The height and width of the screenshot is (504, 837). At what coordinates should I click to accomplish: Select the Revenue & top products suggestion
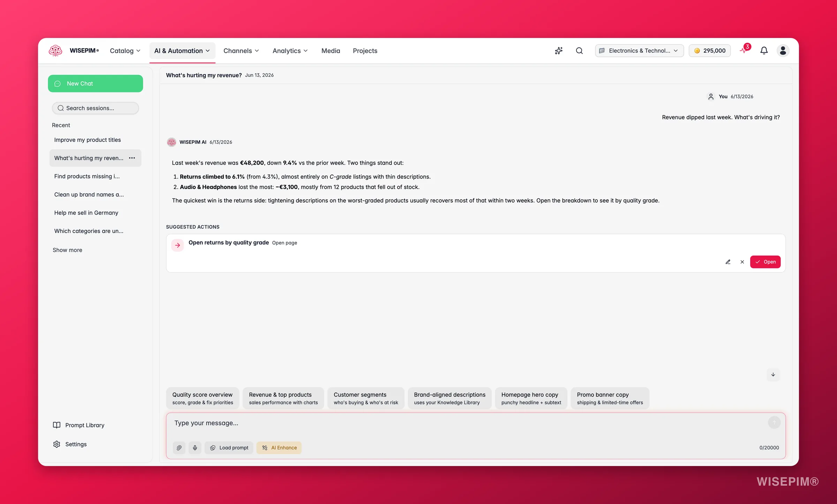coord(283,398)
